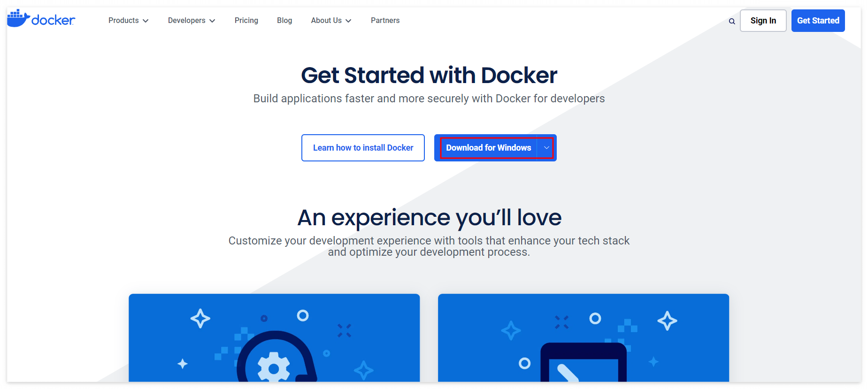Click the Get Started with Docker heading

(x=429, y=75)
